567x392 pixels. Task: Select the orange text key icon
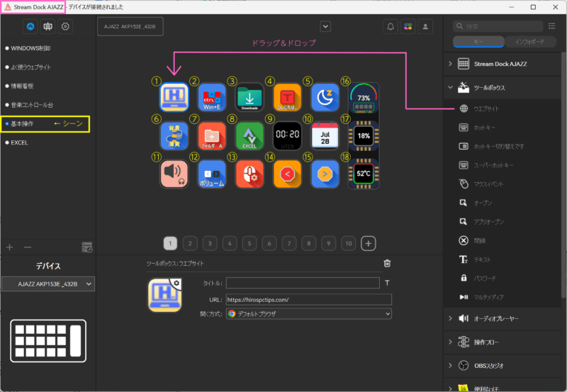[x=287, y=97]
